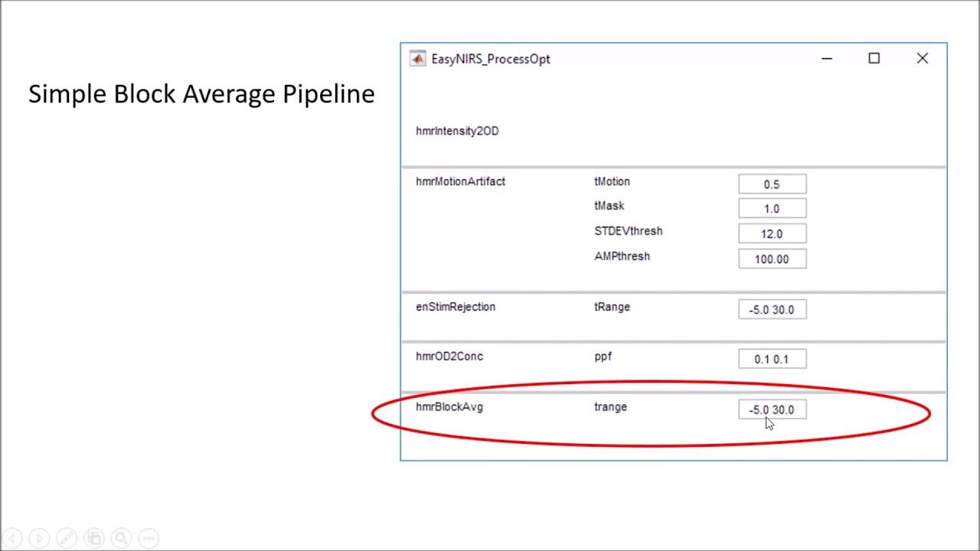Click enStimRejection tRange input field

(772, 310)
